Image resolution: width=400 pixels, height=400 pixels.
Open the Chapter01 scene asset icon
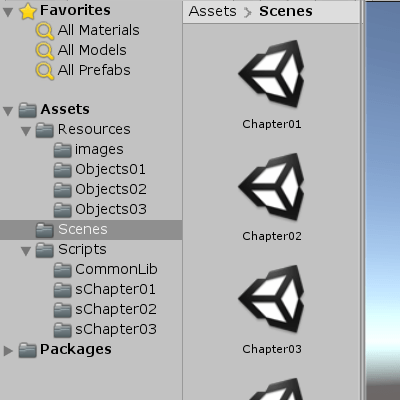pyautogui.click(x=272, y=74)
